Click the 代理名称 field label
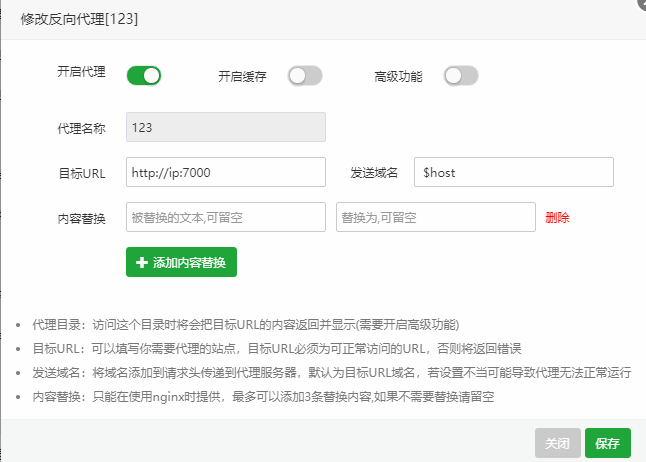 [82, 129]
